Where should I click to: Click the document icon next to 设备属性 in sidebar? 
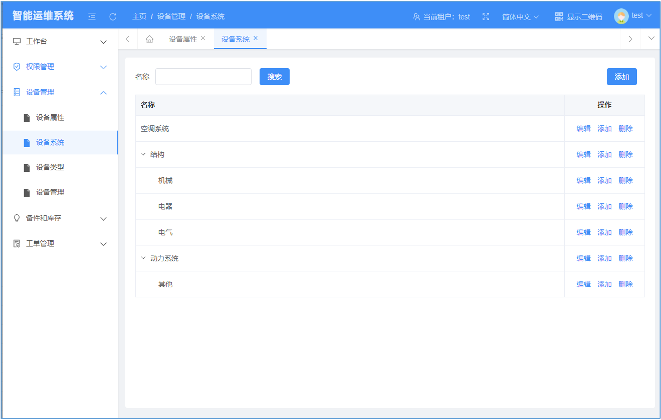pos(27,118)
